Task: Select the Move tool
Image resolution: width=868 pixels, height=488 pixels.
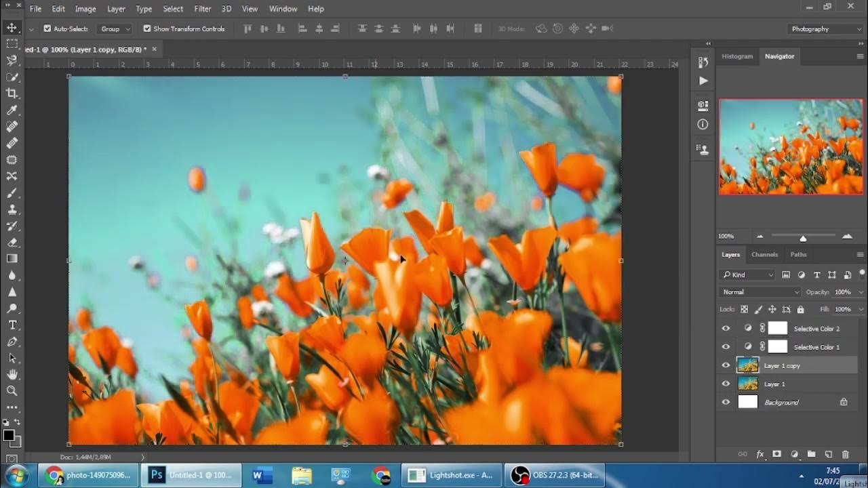Action: point(12,28)
